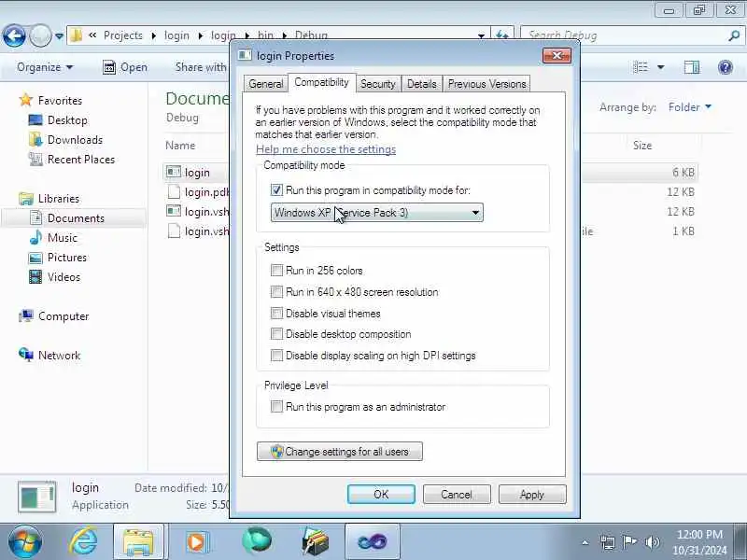Open the Windows XP compatibility mode dropdown

tap(377, 213)
